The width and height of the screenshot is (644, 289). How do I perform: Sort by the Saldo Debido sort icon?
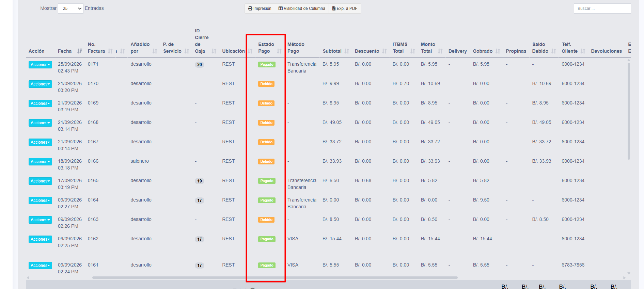point(554,51)
